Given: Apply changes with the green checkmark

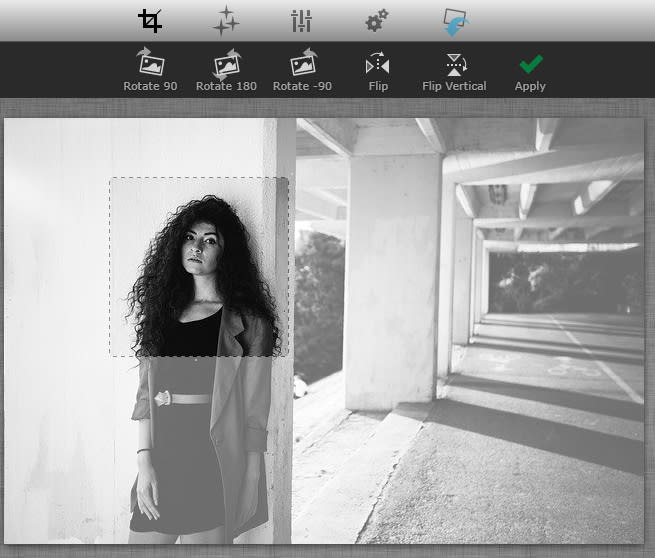Looking at the screenshot, I should (x=531, y=73).
